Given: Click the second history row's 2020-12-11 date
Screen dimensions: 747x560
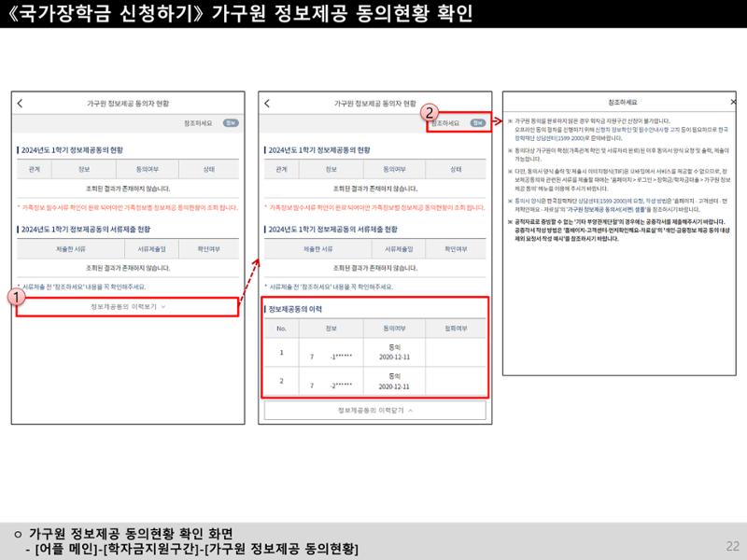Looking at the screenshot, I should [394, 386].
